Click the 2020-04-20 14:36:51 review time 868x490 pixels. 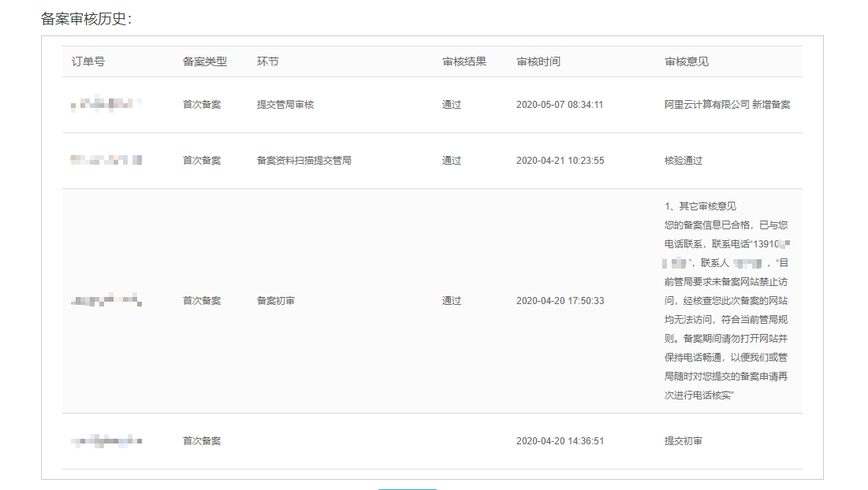pyautogui.click(x=560, y=440)
